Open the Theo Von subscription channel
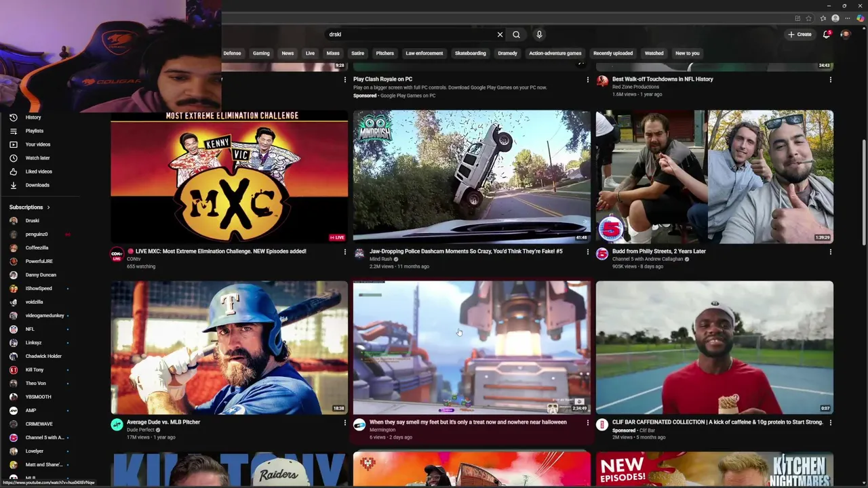Image resolution: width=868 pixels, height=488 pixels. click(35, 384)
